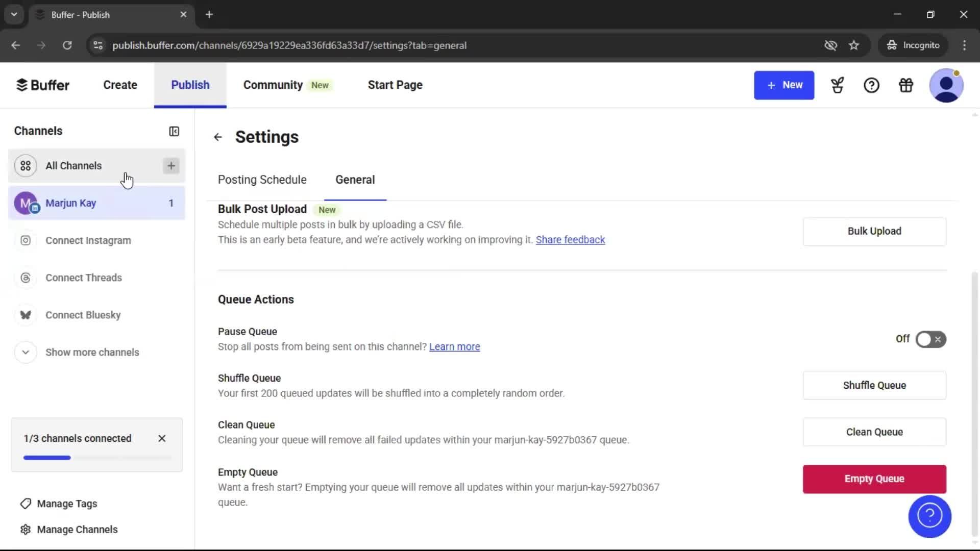Click the plus icon to add a channel
The height and width of the screenshot is (551, 980).
171,166
